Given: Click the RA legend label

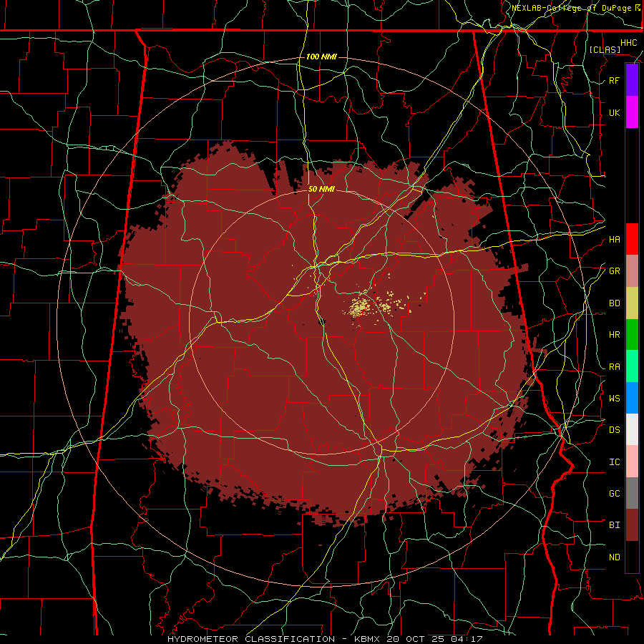Looking at the screenshot, I should 614,367.
